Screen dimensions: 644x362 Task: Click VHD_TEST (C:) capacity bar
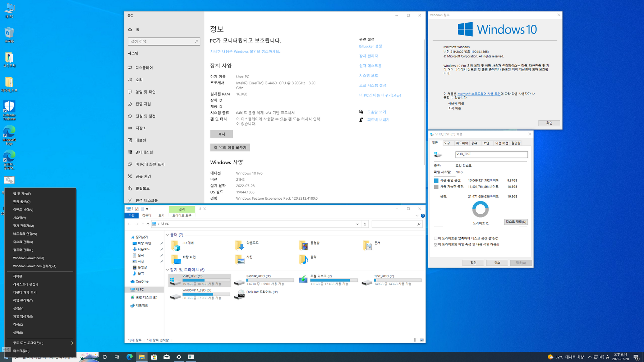tap(206, 280)
